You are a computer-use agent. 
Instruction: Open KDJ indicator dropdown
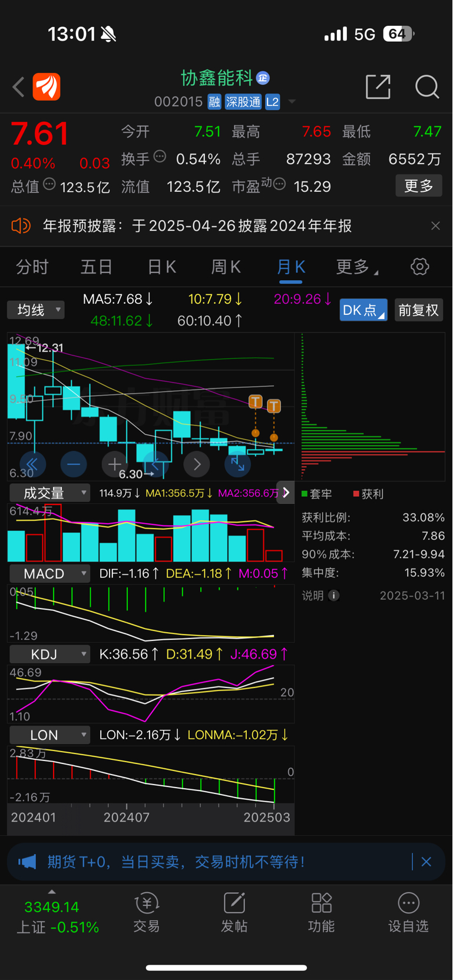50,654
